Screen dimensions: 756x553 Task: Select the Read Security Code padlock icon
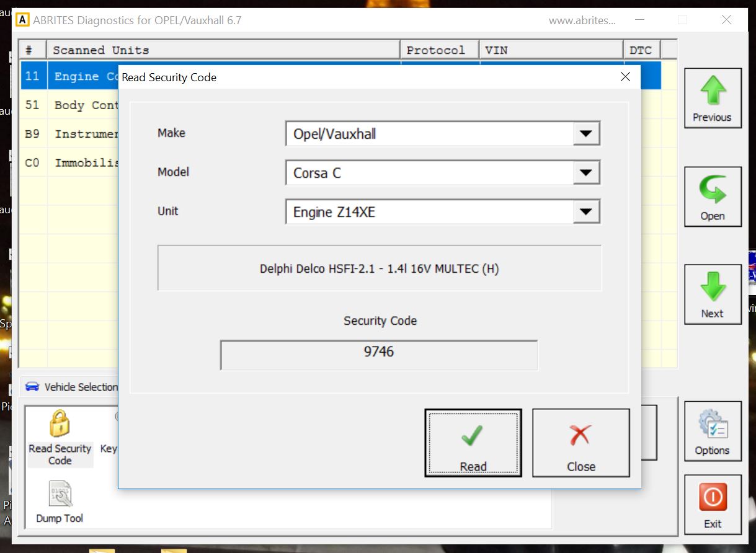point(60,438)
